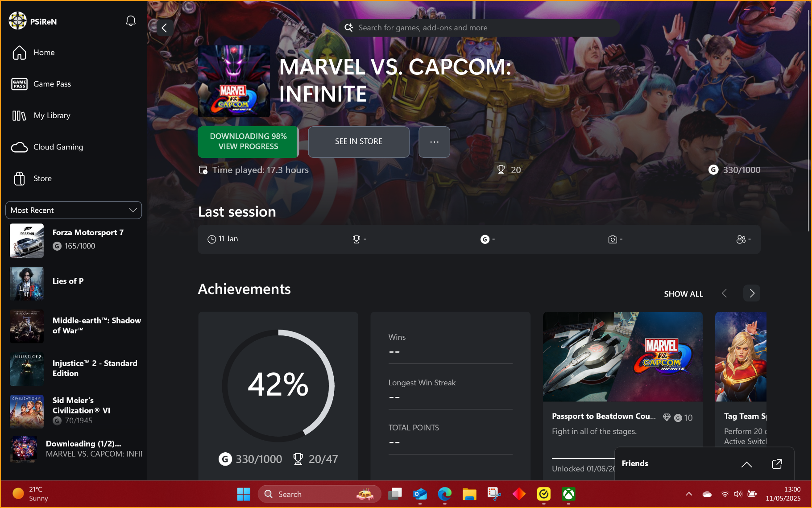Click the Marvel vs. Capcom cover art
The height and width of the screenshot is (508, 812).
coord(234,81)
